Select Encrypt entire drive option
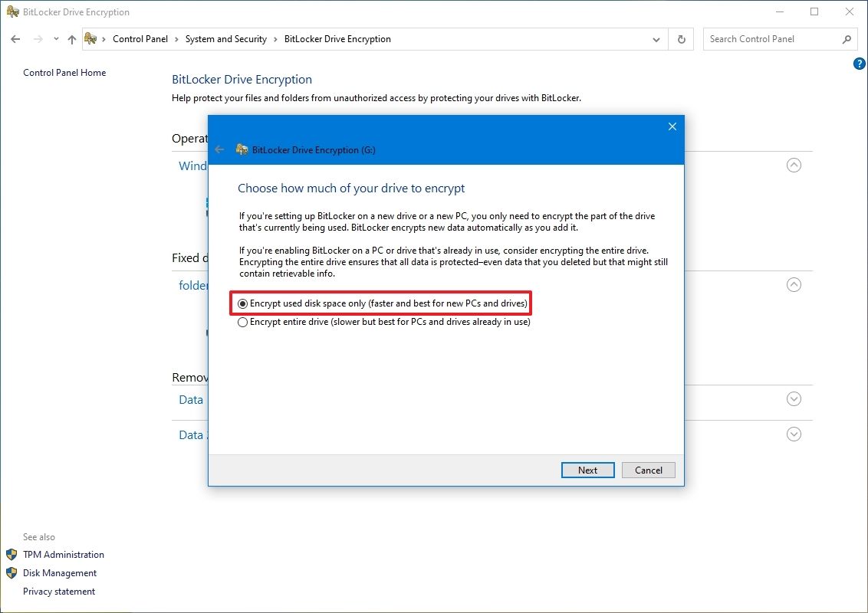This screenshot has width=868, height=613. 242,322
